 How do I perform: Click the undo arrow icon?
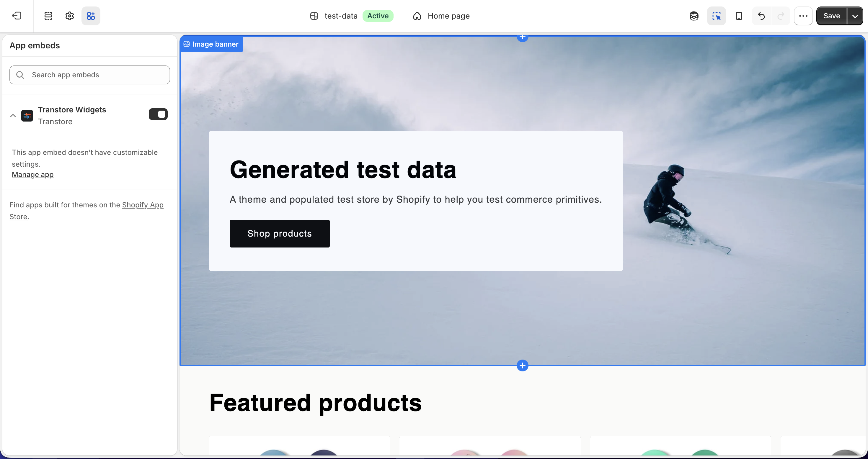[x=761, y=16]
